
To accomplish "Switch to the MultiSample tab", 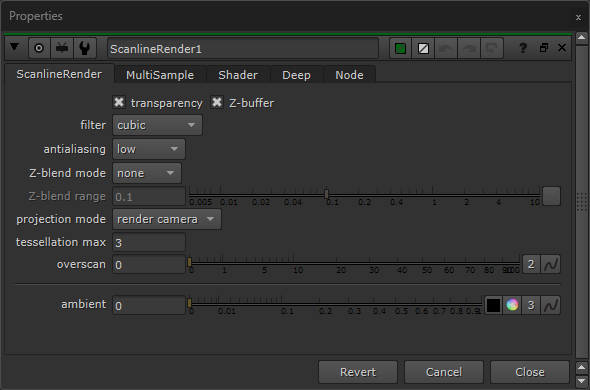I will click(x=160, y=75).
